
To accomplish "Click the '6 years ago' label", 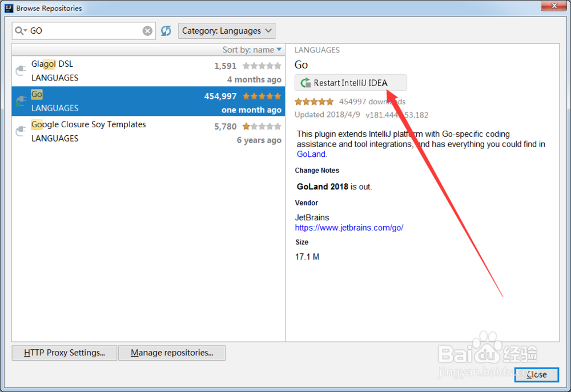I will [x=259, y=140].
